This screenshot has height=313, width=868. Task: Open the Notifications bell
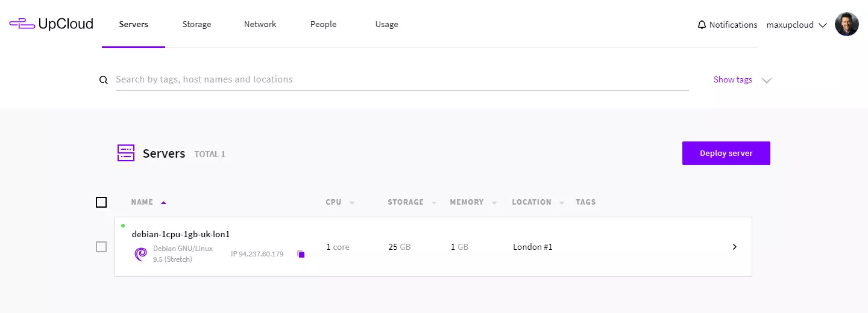(x=702, y=25)
